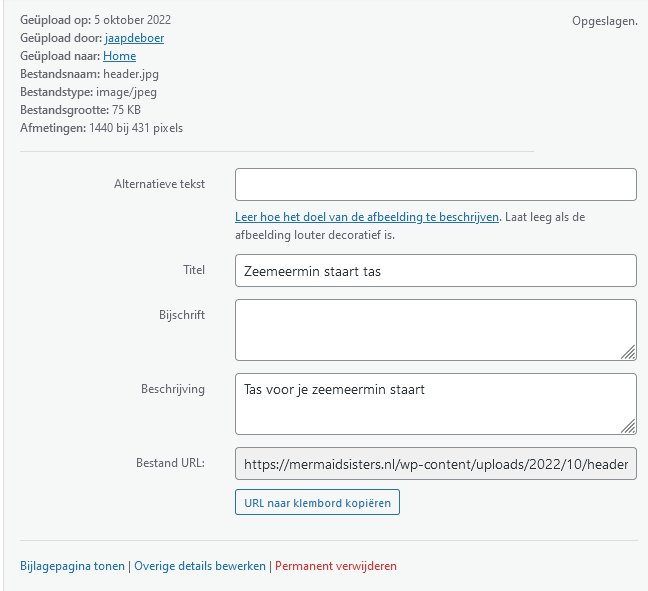
Task: Click into the Beschrijving text area
Action: click(x=436, y=404)
